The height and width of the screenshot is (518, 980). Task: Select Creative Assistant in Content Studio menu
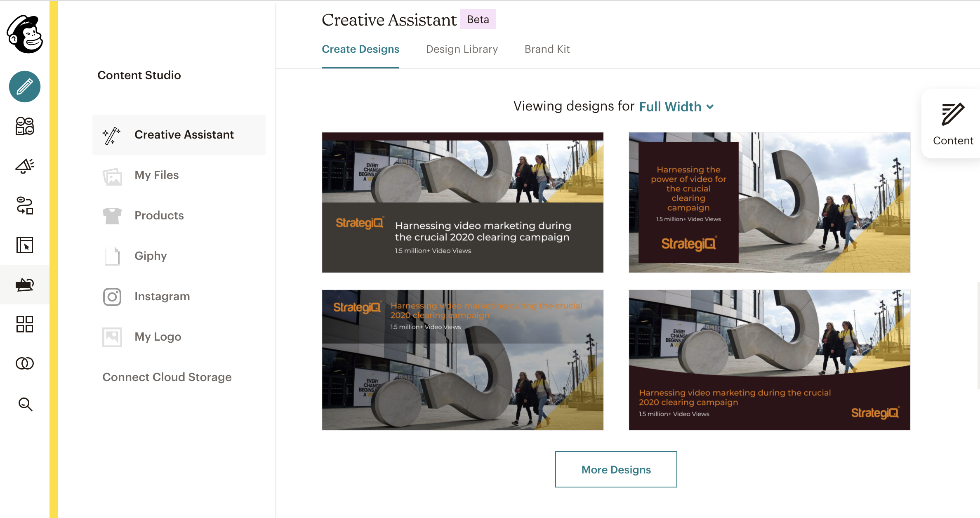(x=179, y=135)
